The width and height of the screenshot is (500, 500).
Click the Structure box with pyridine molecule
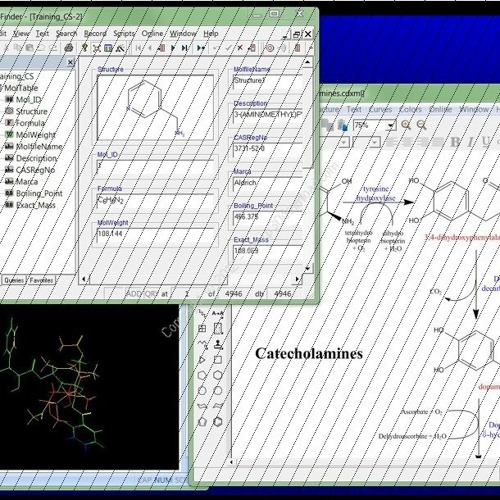pos(155,108)
